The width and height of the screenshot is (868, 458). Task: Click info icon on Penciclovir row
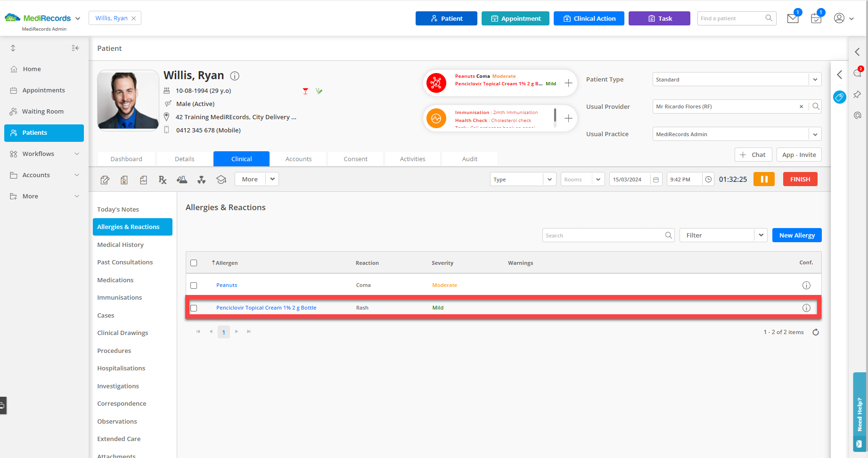click(x=806, y=308)
